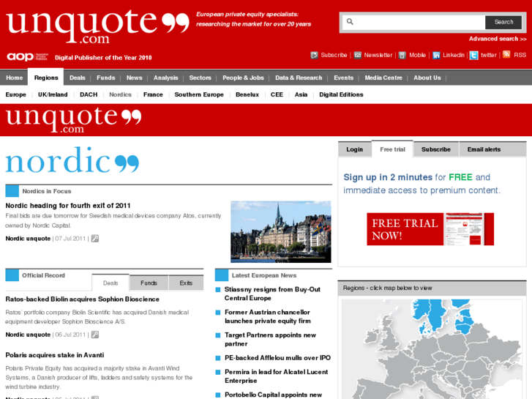
Task: Open the Data & Research menu
Action: (299, 78)
